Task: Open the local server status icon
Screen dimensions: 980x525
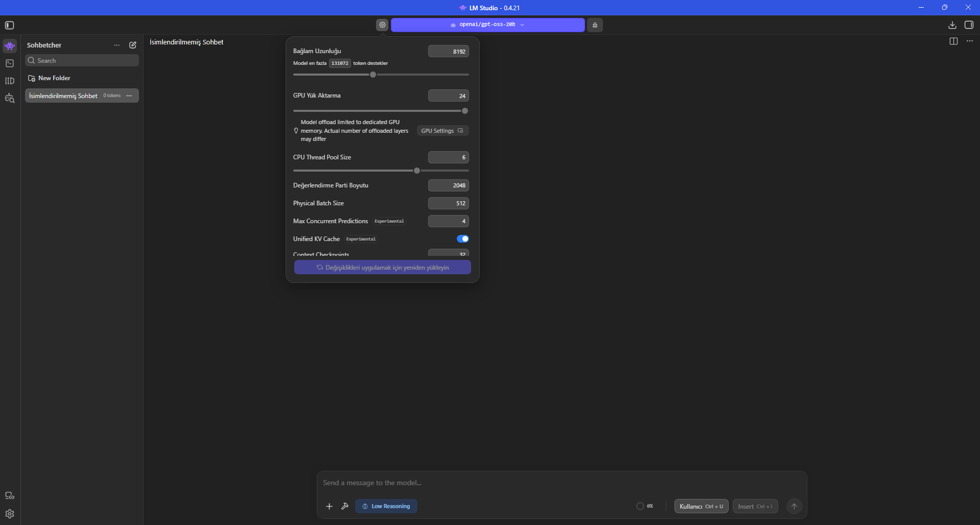Action: pos(10,495)
